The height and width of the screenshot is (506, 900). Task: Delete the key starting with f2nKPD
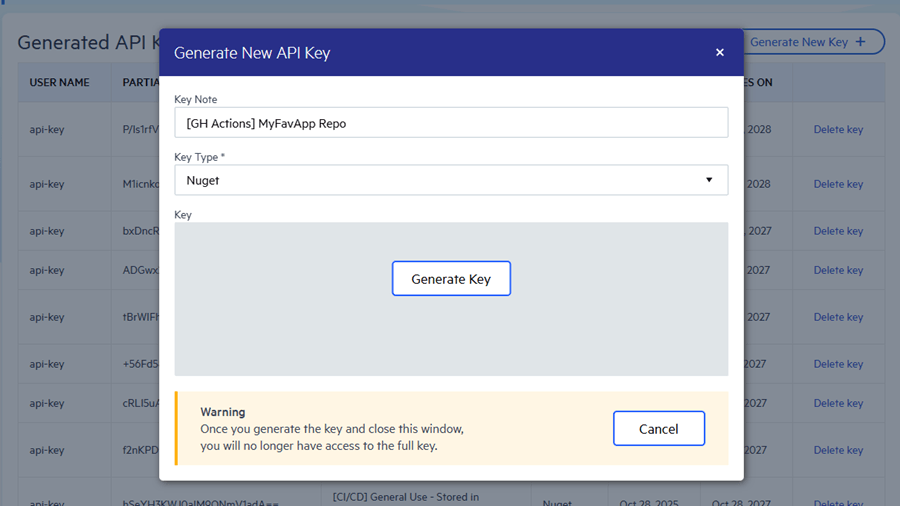tap(837, 450)
